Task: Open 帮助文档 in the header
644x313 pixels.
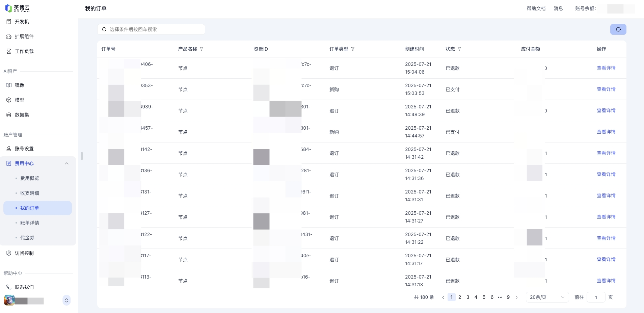Action: pos(536,8)
